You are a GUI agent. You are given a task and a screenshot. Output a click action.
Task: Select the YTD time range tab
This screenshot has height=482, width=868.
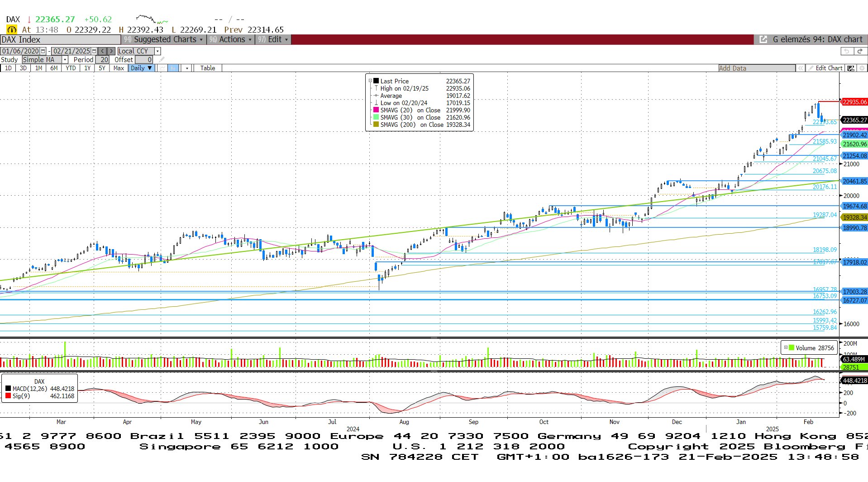pos(71,68)
